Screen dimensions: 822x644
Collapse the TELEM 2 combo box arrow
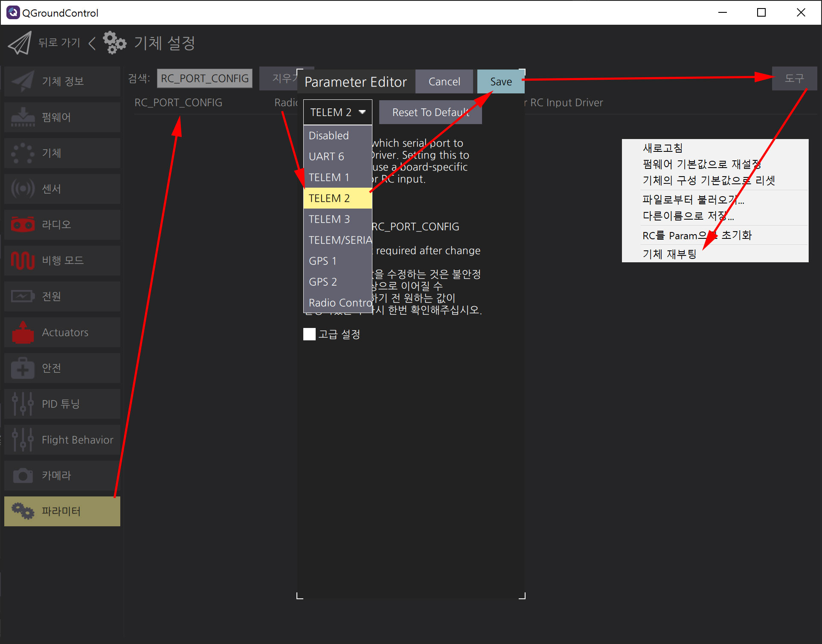(362, 112)
